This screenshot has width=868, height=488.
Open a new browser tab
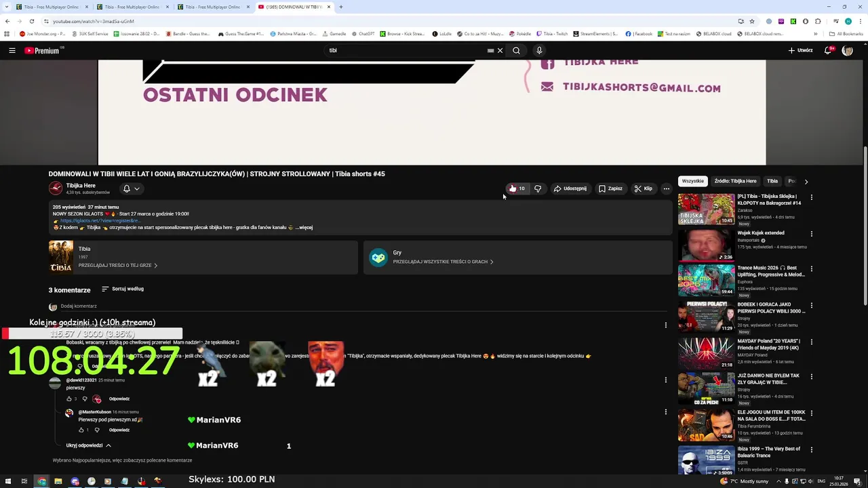point(341,7)
